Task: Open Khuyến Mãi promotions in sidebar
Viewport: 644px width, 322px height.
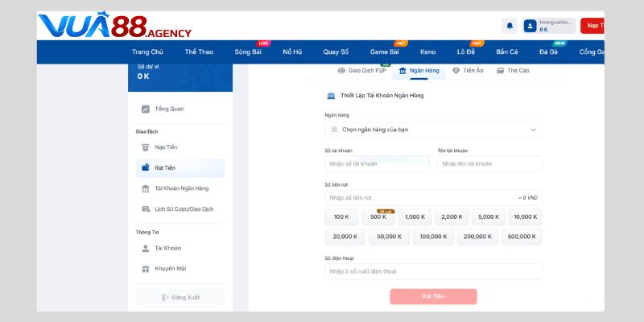Action: click(171, 269)
